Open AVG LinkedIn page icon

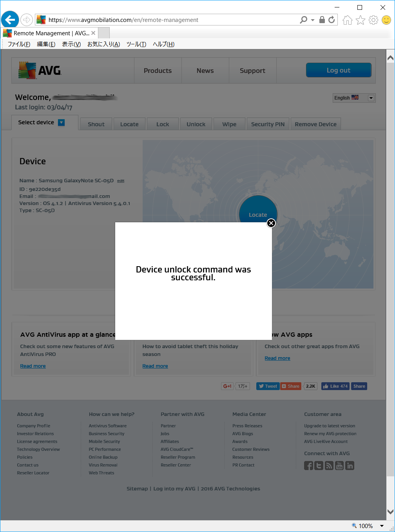pyautogui.click(x=350, y=466)
